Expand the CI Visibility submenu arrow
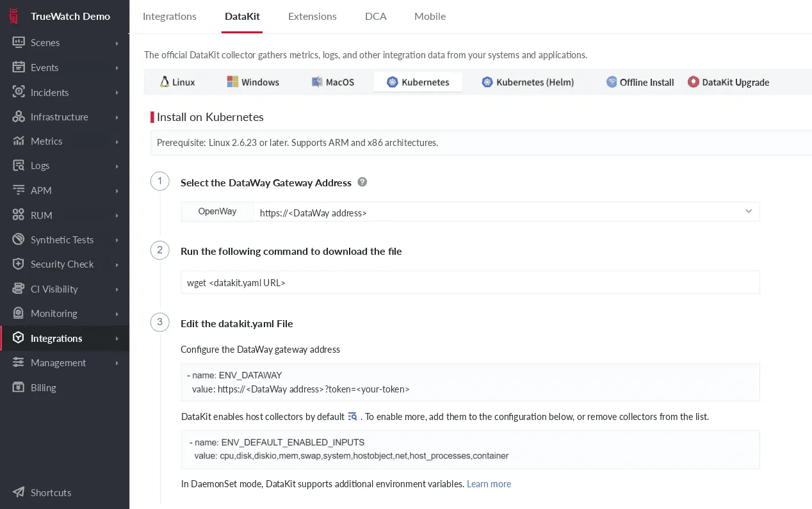Image resolution: width=812 pixels, height=509 pixels. click(117, 289)
